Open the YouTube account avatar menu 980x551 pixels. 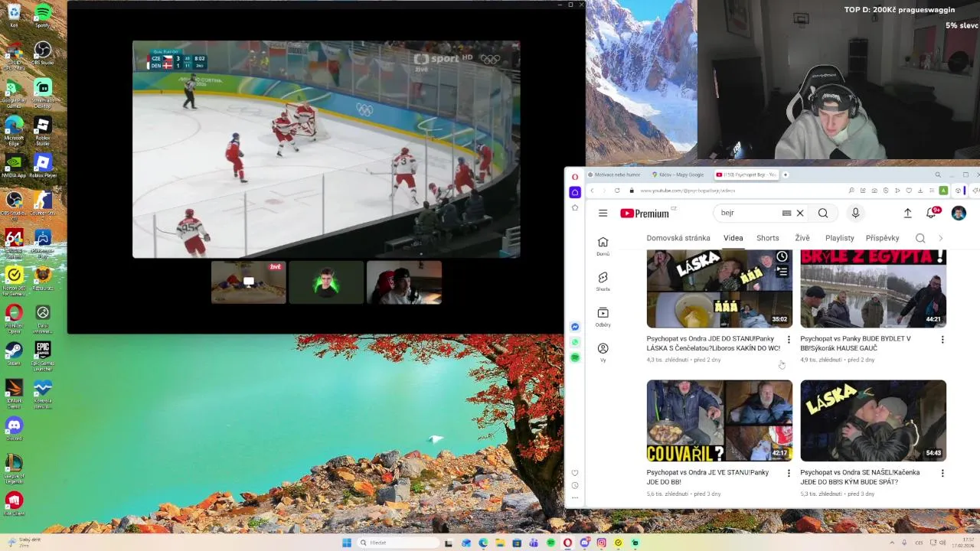(959, 214)
